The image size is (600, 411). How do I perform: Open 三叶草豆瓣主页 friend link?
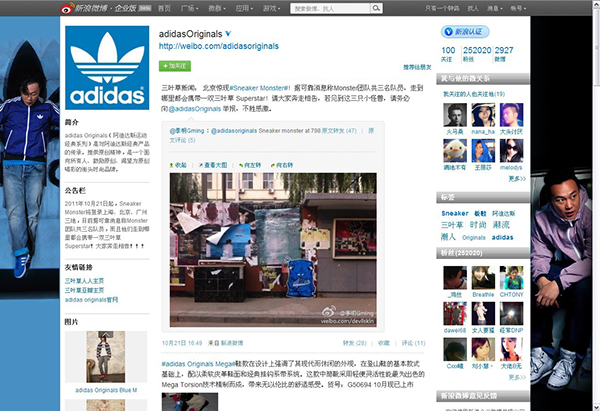click(x=84, y=290)
